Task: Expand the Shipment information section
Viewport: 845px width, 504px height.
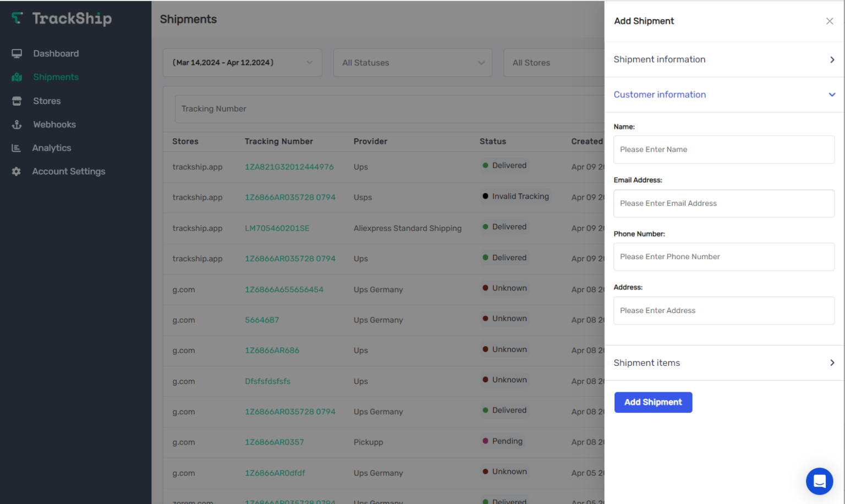Action: pos(724,59)
